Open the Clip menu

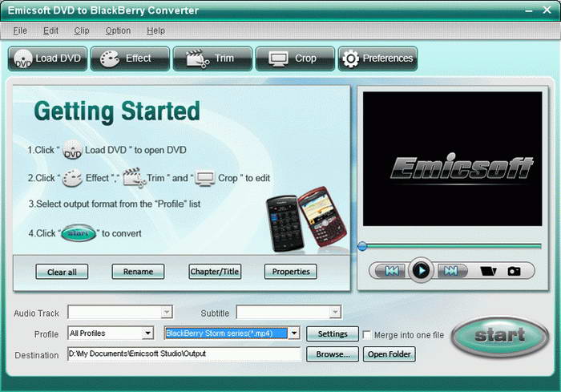(82, 31)
